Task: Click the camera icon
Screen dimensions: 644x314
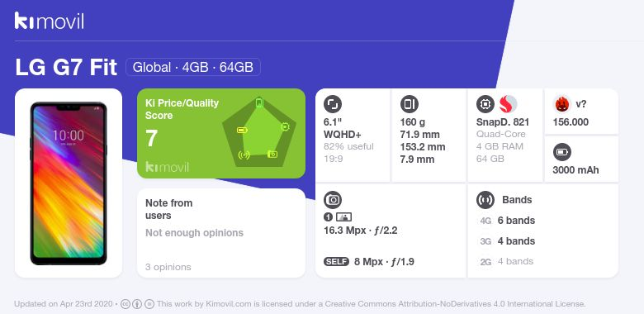Action: click(x=333, y=200)
